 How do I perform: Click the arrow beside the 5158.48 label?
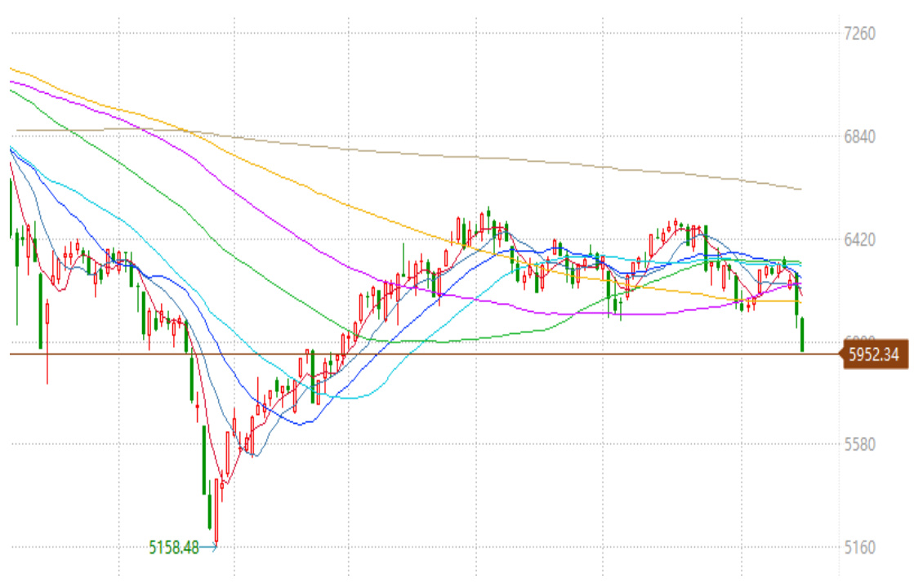coord(210,548)
